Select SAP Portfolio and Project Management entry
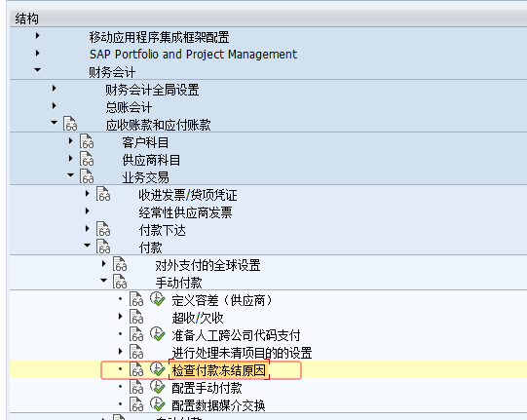Image resolution: width=527 pixels, height=420 pixels. click(x=193, y=55)
